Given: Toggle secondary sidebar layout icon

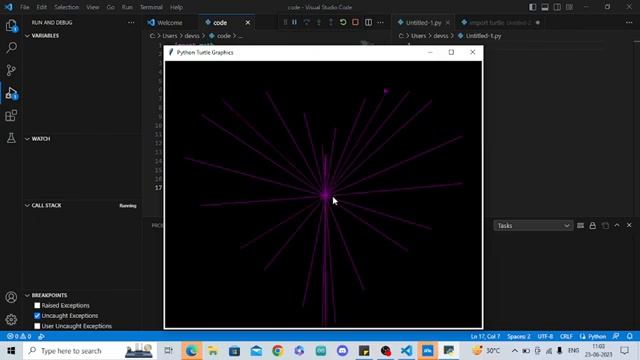Looking at the screenshot, I should pos(557,7).
